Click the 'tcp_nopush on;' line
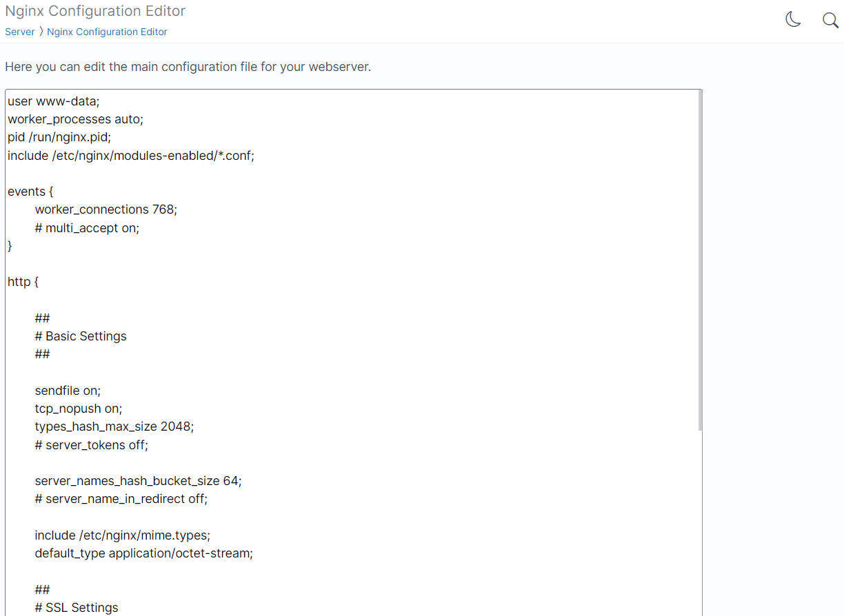 tap(79, 409)
